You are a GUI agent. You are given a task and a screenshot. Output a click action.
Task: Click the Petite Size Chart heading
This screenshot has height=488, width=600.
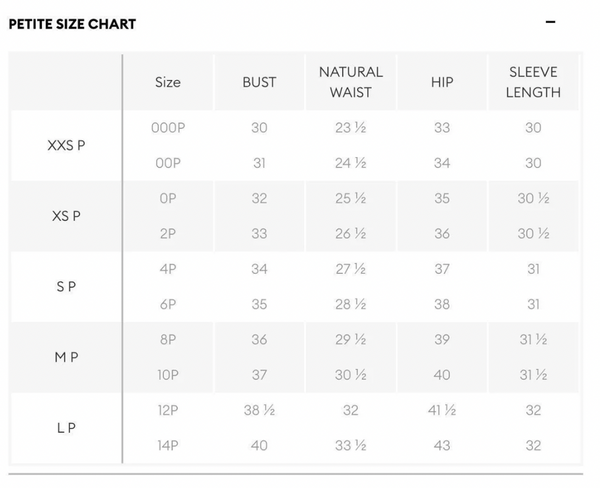click(72, 24)
